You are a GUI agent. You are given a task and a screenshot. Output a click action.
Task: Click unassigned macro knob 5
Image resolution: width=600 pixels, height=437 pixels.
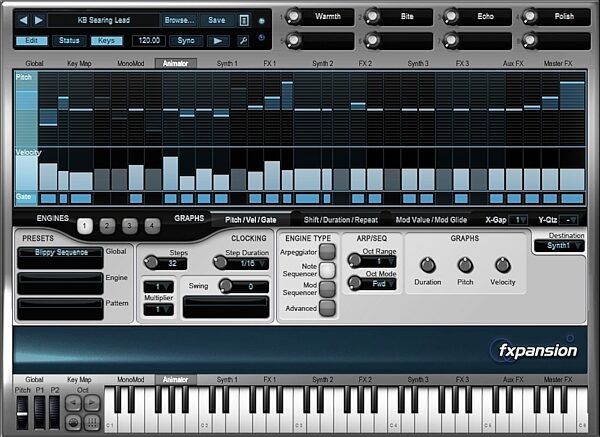tap(293, 40)
